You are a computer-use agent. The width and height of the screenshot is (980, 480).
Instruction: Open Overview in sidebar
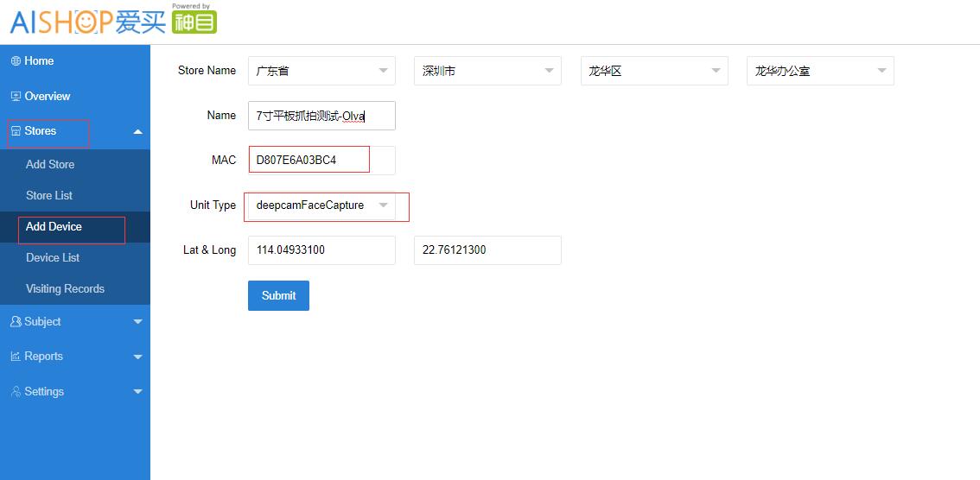(75, 96)
